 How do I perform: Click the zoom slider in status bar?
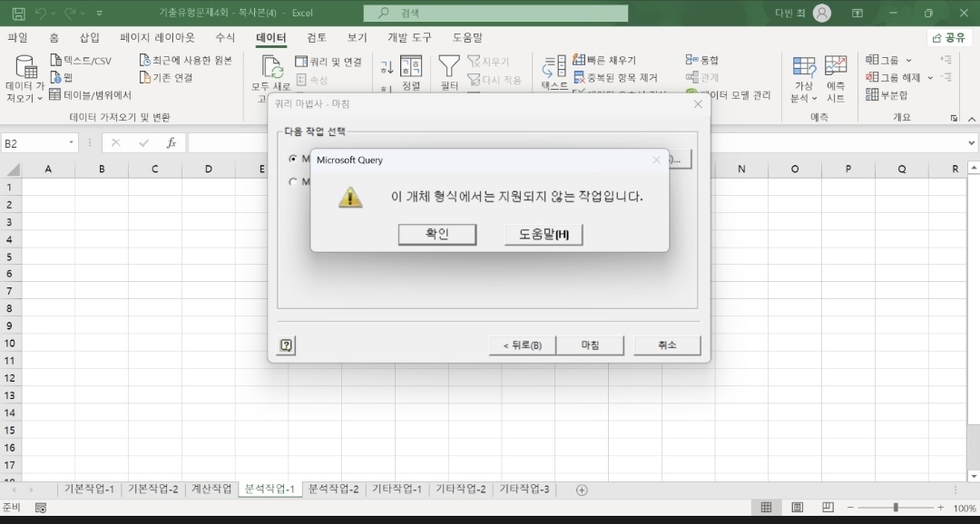tap(895, 508)
